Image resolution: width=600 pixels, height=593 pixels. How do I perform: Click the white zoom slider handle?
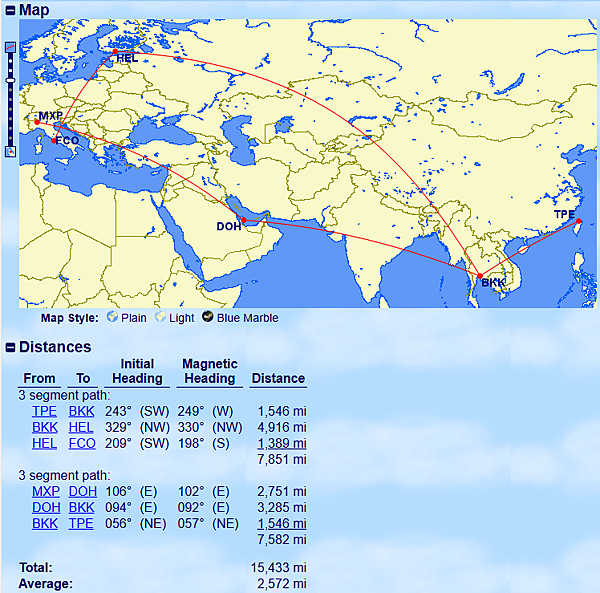click(x=10, y=80)
